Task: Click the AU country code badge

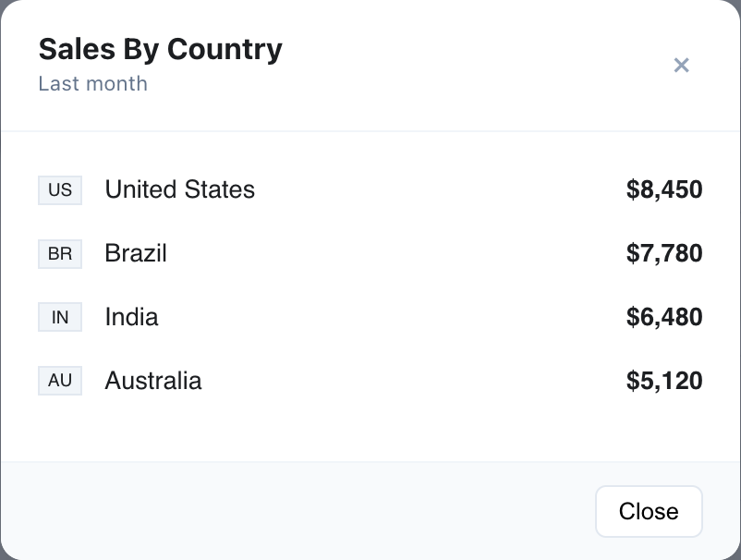Action: pos(59,381)
